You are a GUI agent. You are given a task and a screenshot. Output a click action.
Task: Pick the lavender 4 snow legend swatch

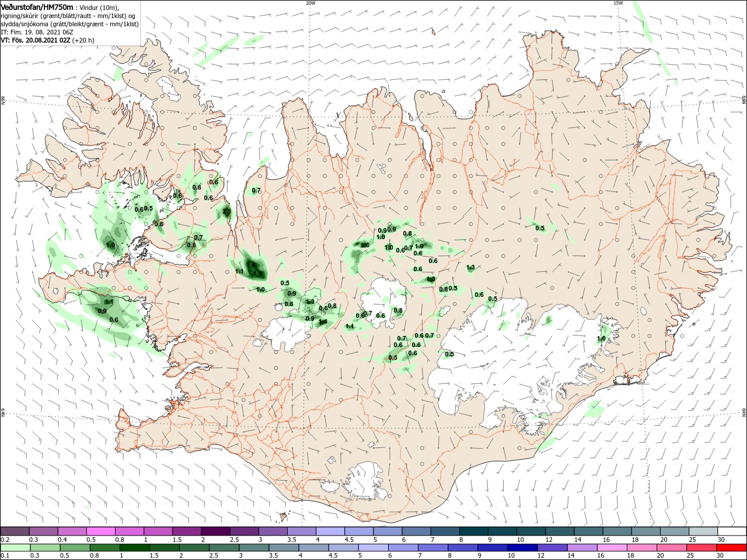pyautogui.click(x=330, y=531)
